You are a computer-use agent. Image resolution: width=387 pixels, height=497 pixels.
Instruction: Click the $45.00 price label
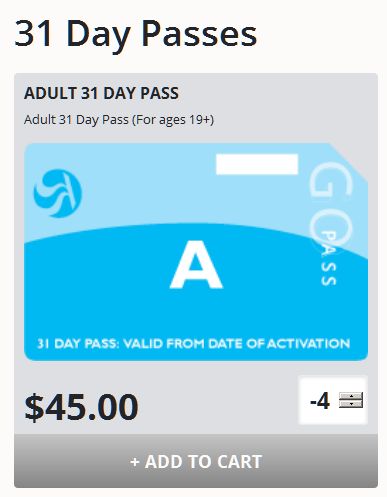click(x=81, y=407)
